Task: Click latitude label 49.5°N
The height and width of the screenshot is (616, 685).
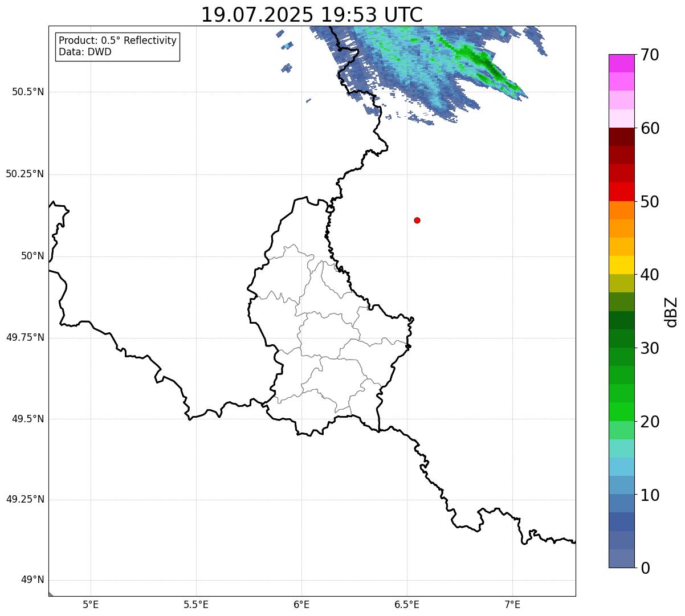Action: pos(28,419)
